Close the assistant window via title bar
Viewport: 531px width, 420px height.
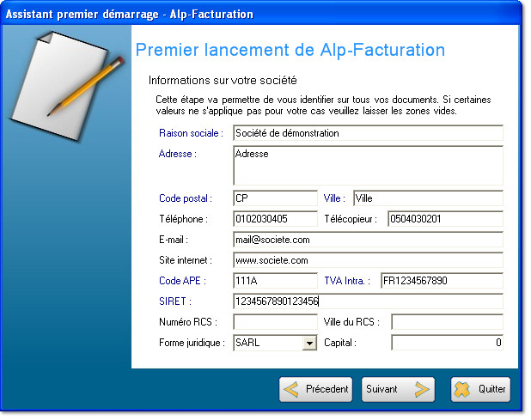click(x=512, y=15)
